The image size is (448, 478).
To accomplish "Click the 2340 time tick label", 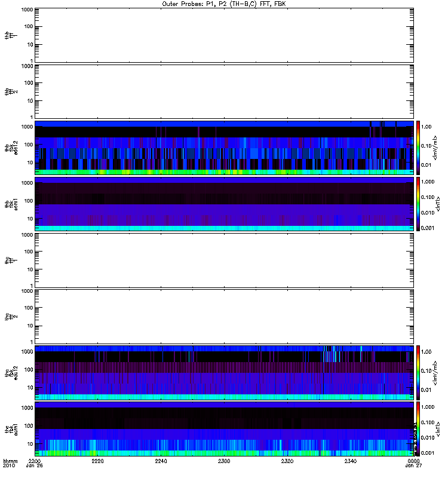I will click(351, 461).
